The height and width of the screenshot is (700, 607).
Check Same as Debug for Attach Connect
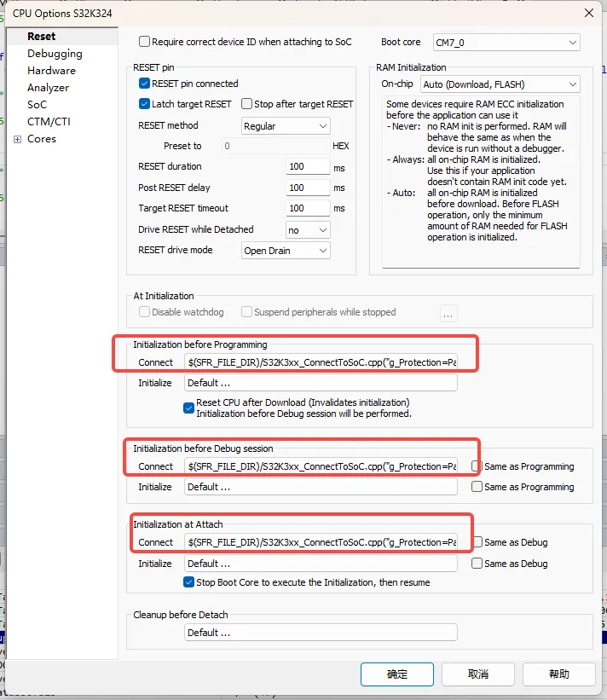pos(477,542)
